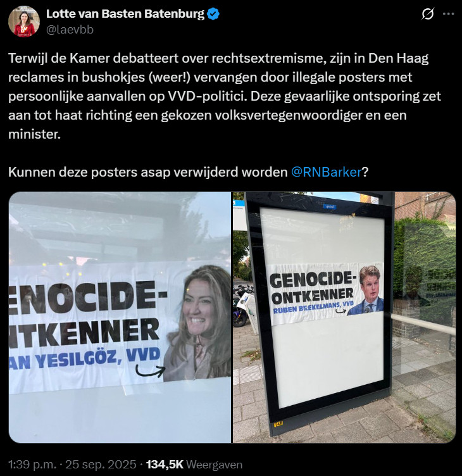View the 134,5K Weergaven count
Viewport: 462px width, 476px height.
tap(194, 465)
